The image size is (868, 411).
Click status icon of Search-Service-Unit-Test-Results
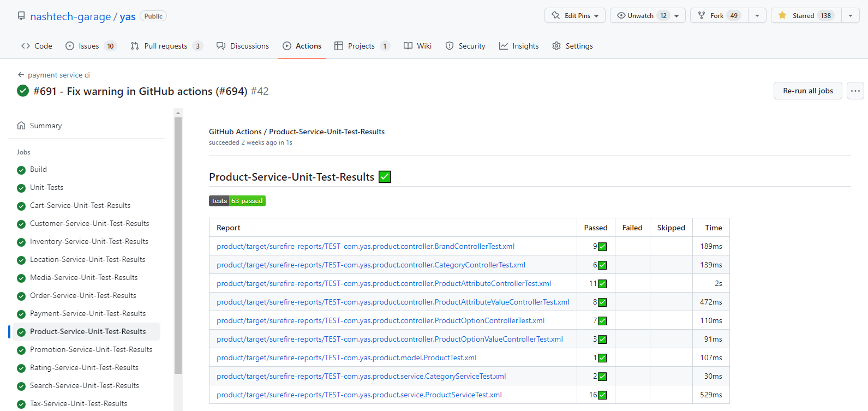click(21, 386)
